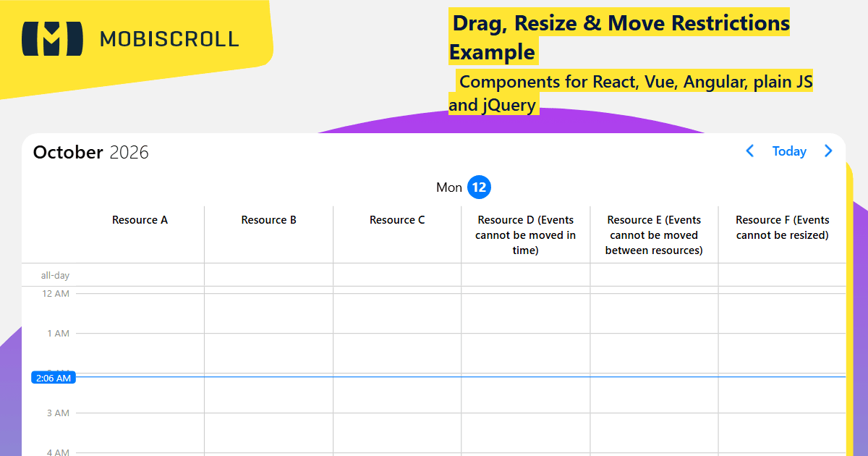
Task: Click Resource E 3 AM time slot
Action: (x=654, y=433)
